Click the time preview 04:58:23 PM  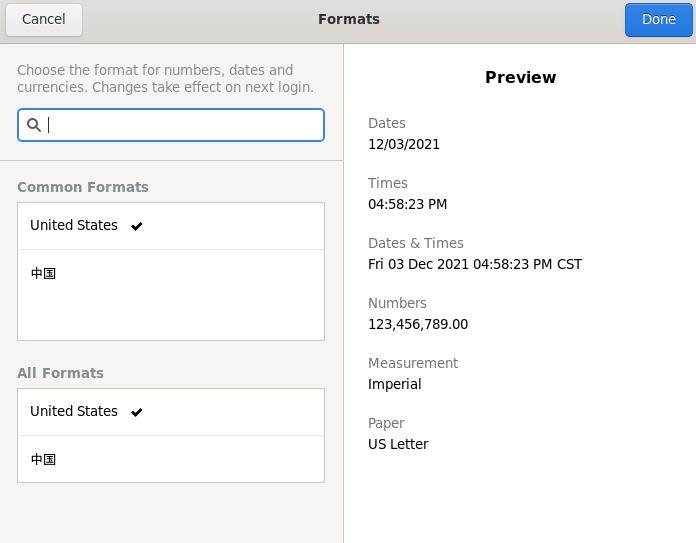click(407, 204)
